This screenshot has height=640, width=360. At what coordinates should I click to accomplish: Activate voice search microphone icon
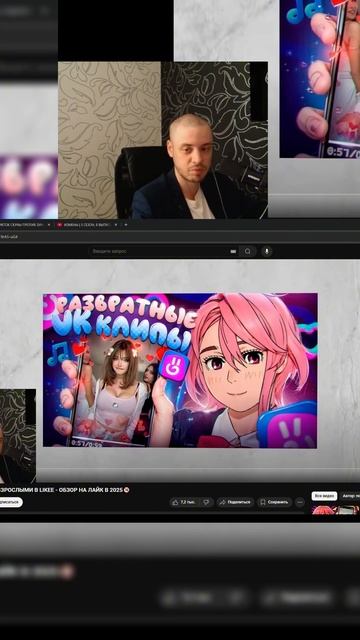(x=267, y=251)
